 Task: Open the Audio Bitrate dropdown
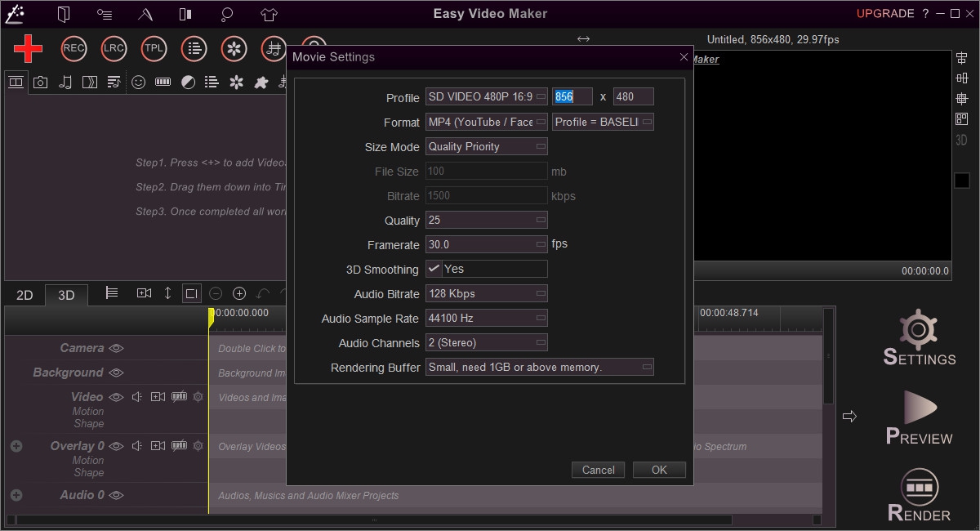(x=487, y=293)
